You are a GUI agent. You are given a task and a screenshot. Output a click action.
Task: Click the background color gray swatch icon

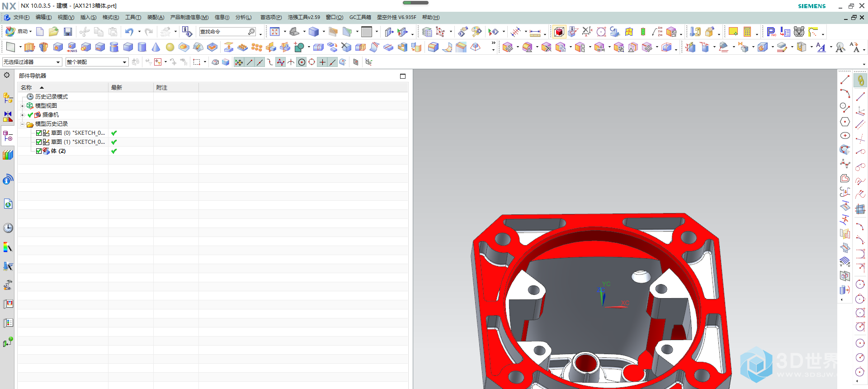click(367, 32)
